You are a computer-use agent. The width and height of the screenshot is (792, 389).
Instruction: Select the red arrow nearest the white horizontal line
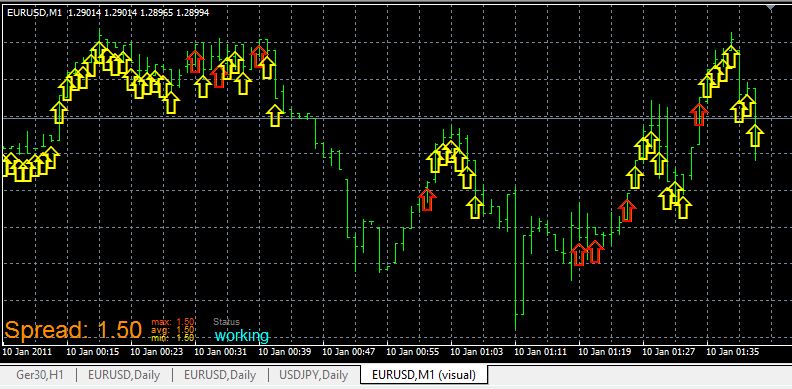699,114
